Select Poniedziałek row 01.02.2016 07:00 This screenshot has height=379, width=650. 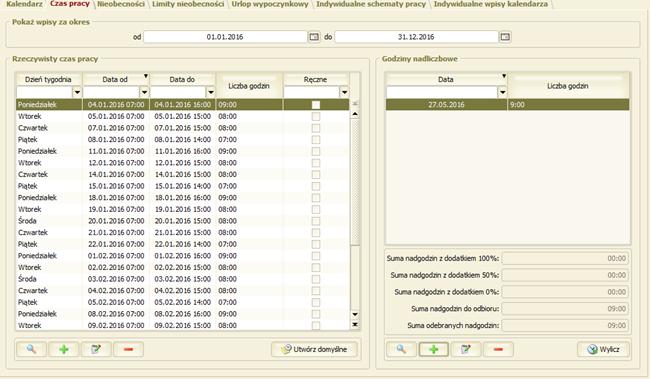(x=182, y=256)
